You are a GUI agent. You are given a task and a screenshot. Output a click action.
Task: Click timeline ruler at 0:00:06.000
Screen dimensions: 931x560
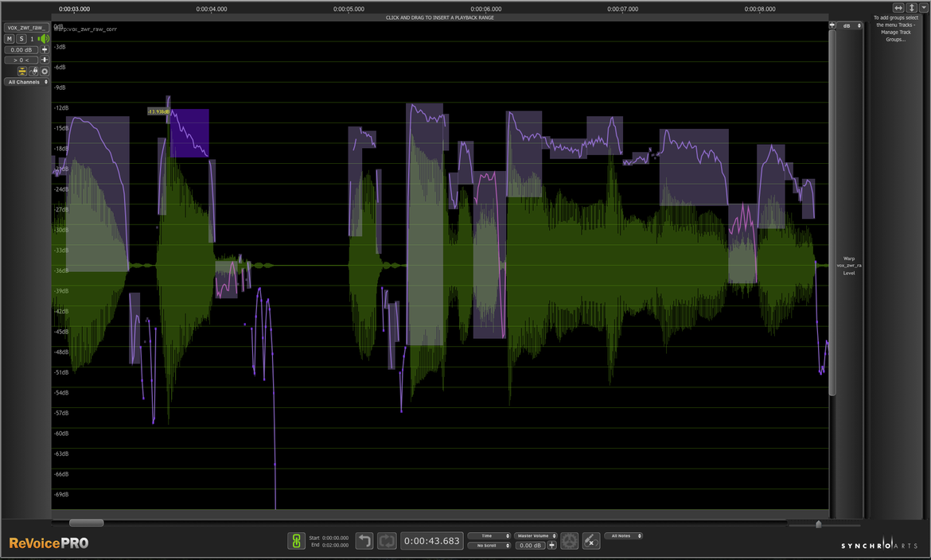tap(485, 9)
